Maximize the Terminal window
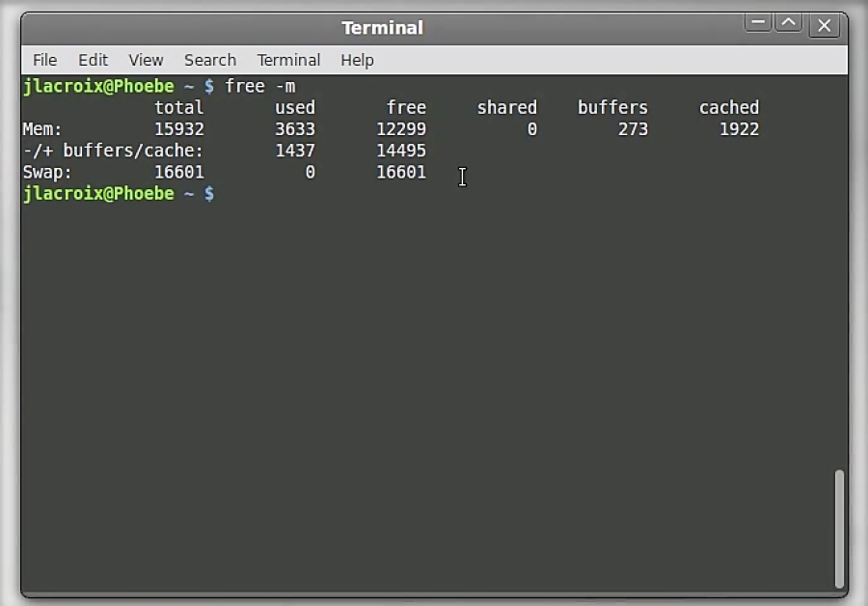The height and width of the screenshot is (606, 868). 789,23
